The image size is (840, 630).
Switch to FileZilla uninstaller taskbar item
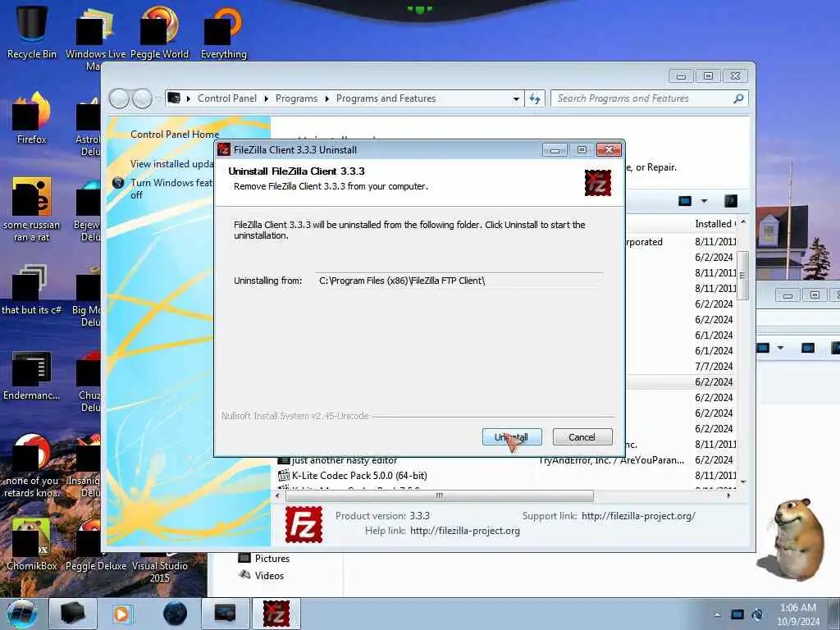[x=276, y=614]
